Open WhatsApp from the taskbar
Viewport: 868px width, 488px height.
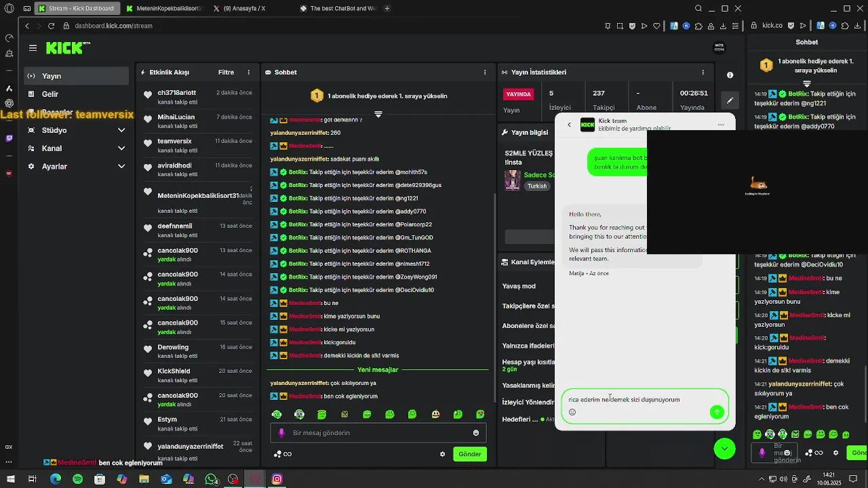tap(211, 479)
